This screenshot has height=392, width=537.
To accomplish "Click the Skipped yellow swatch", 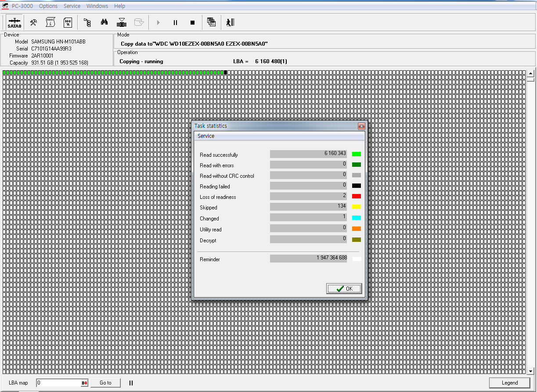I will (x=357, y=207).
